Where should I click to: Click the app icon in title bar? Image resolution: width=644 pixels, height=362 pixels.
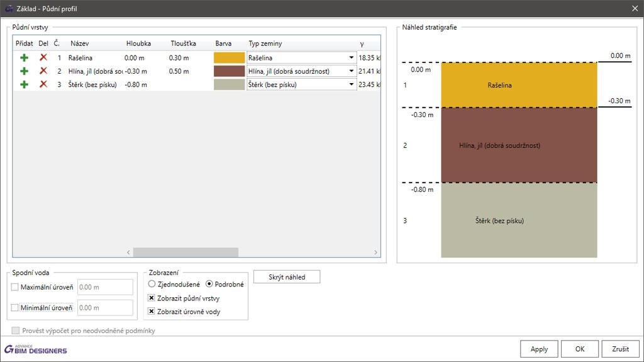click(9, 8)
